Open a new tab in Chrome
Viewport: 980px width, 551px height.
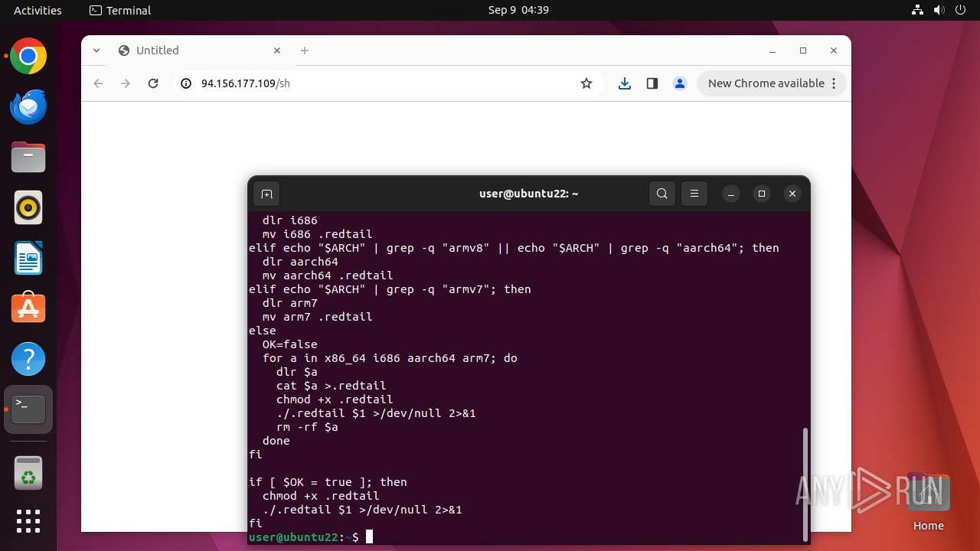click(x=305, y=51)
